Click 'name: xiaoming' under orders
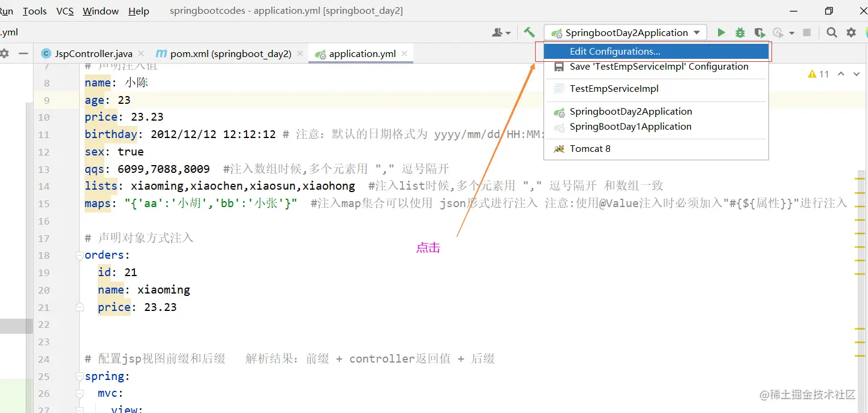 144,290
